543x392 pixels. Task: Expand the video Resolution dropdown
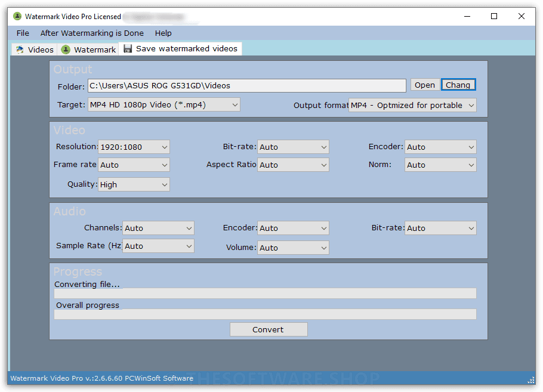pos(134,147)
